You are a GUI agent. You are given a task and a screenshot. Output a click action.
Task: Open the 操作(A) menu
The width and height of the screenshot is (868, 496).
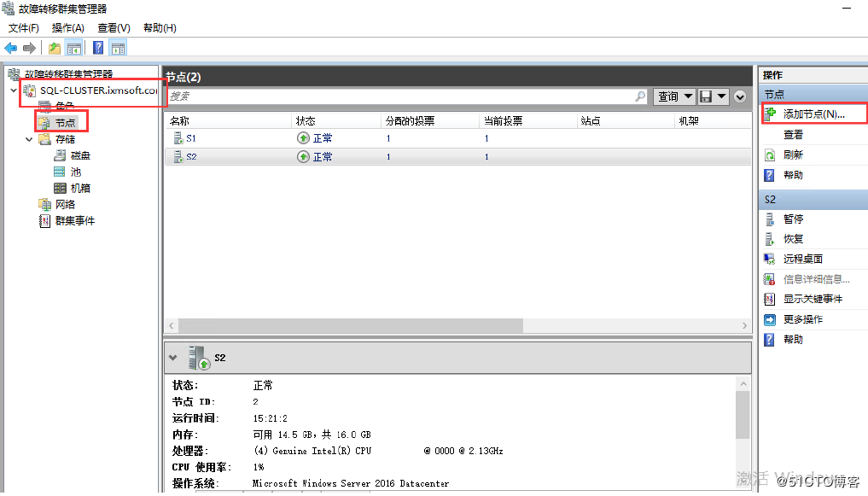(x=68, y=27)
